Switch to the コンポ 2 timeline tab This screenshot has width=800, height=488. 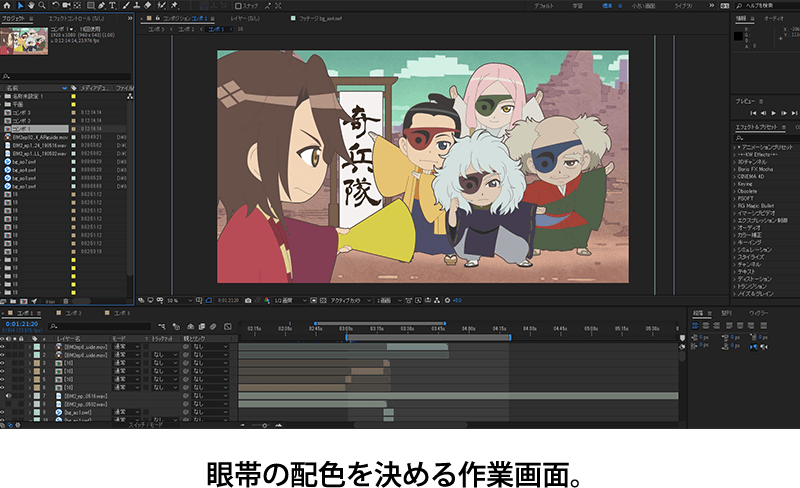[x=73, y=313]
